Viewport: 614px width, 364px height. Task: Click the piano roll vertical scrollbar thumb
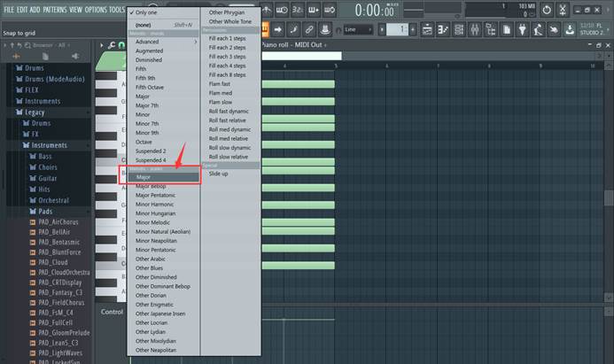(609, 197)
